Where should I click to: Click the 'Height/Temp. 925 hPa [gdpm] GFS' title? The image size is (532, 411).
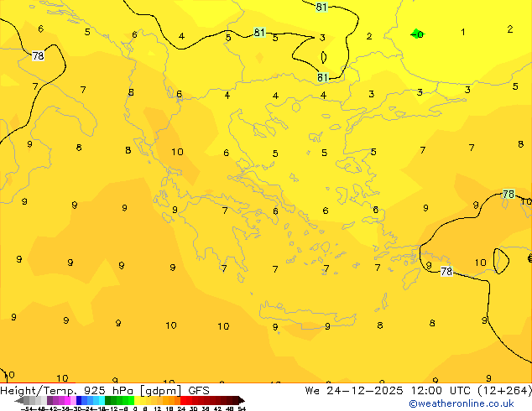[105, 390]
